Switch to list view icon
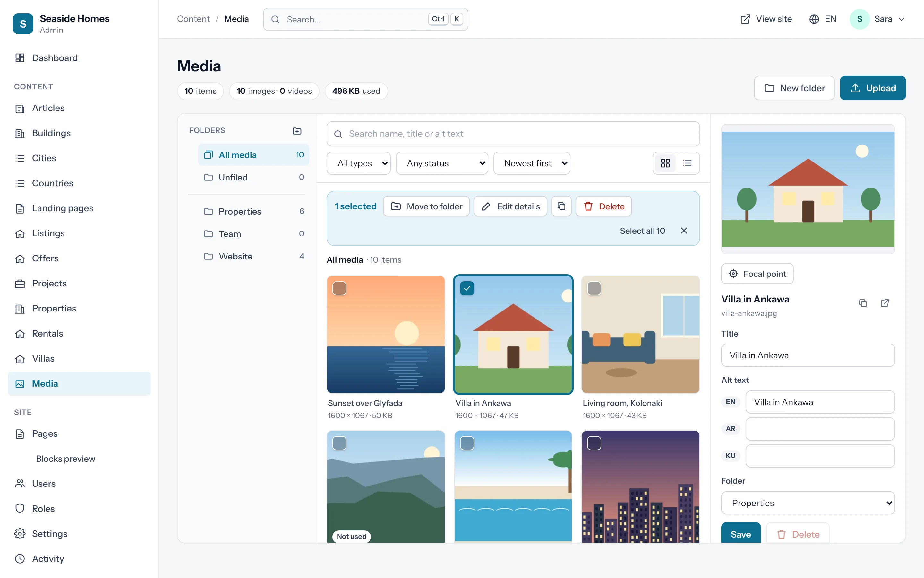This screenshot has height=578, width=924. 687,163
